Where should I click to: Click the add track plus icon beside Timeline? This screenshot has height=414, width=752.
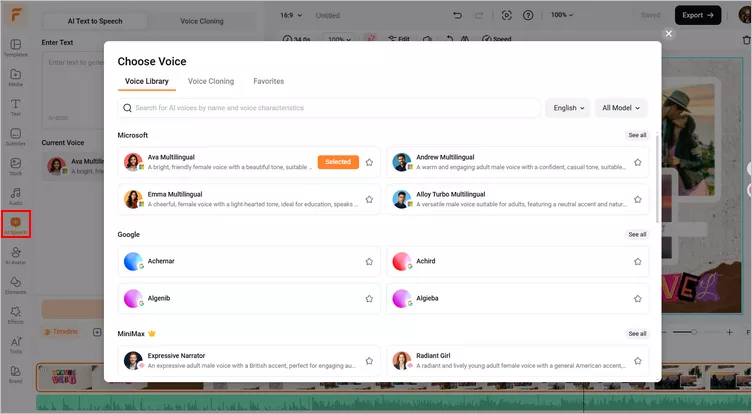(97, 332)
